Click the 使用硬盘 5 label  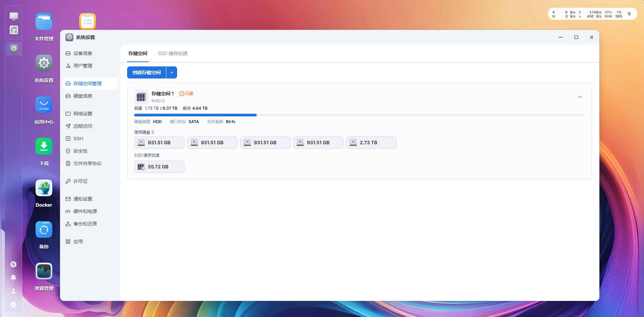(x=144, y=133)
